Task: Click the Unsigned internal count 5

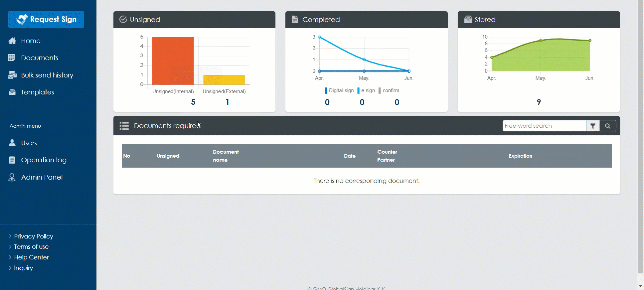Action: pos(193,102)
